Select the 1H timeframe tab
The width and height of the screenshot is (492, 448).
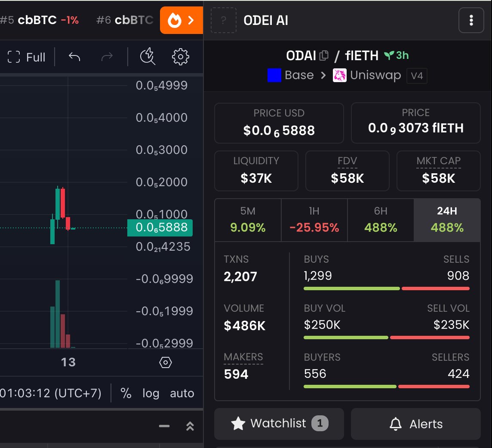tap(314, 220)
